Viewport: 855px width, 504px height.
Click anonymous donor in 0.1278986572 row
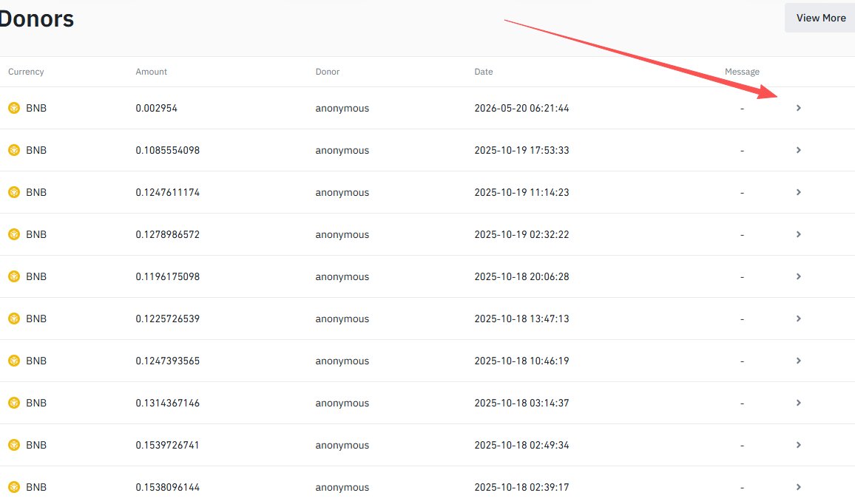[342, 235]
